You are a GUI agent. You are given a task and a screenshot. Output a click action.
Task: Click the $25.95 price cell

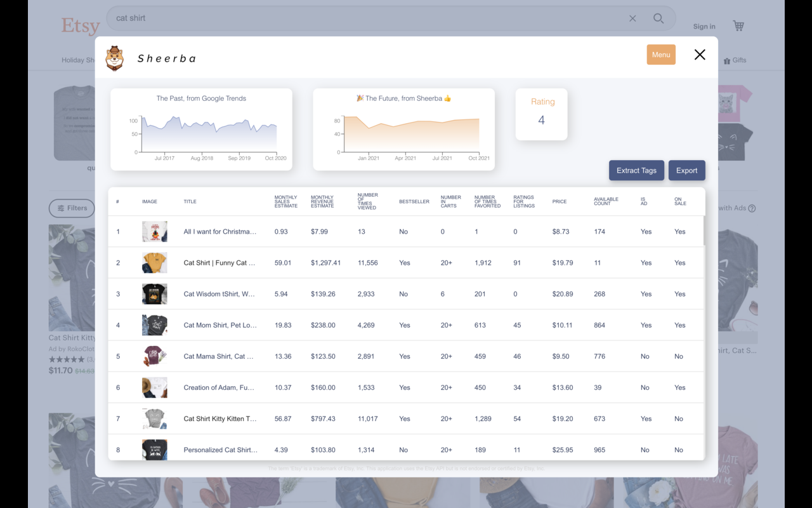[563, 450]
